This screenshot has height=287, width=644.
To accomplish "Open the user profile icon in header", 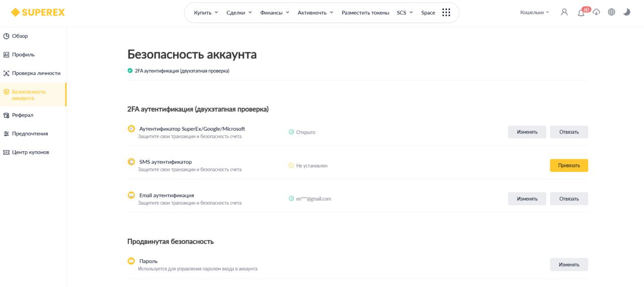I will [564, 12].
